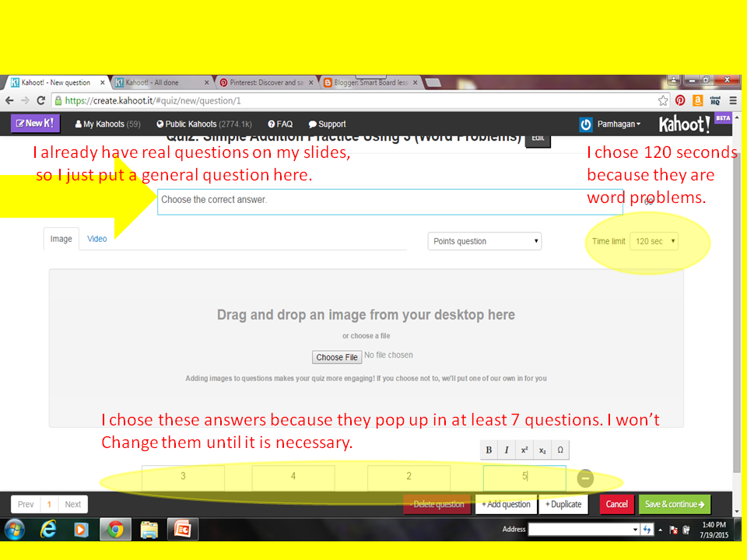Click the red Cancel button
Screen dimensions: 747x560
tap(616, 504)
